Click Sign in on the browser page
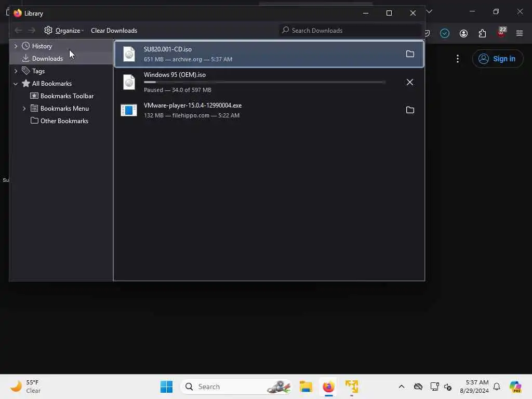 (497, 59)
